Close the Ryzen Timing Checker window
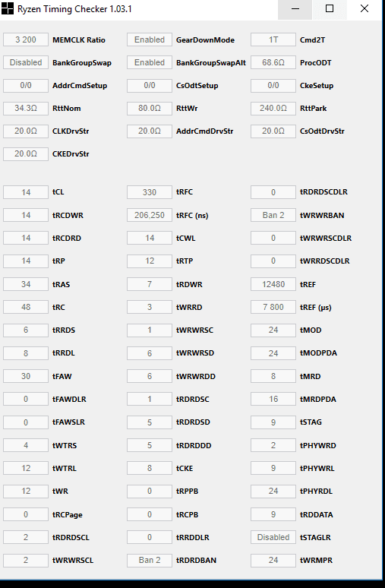Screen dimensions: 385x588 pyautogui.click(x=364, y=8)
